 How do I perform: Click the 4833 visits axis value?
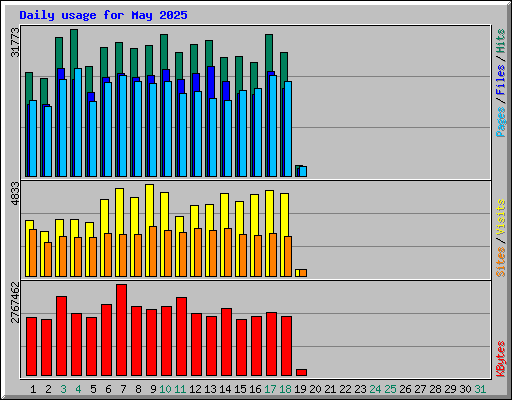[15, 193]
